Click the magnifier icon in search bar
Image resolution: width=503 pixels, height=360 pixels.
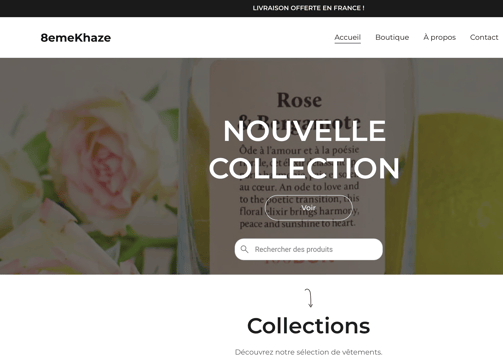click(x=244, y=249)
